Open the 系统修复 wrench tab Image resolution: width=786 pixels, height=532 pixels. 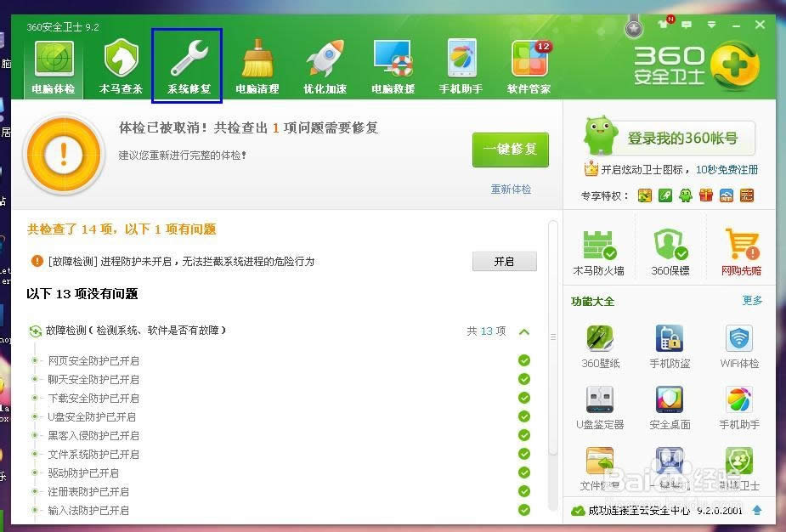(189, 67)
